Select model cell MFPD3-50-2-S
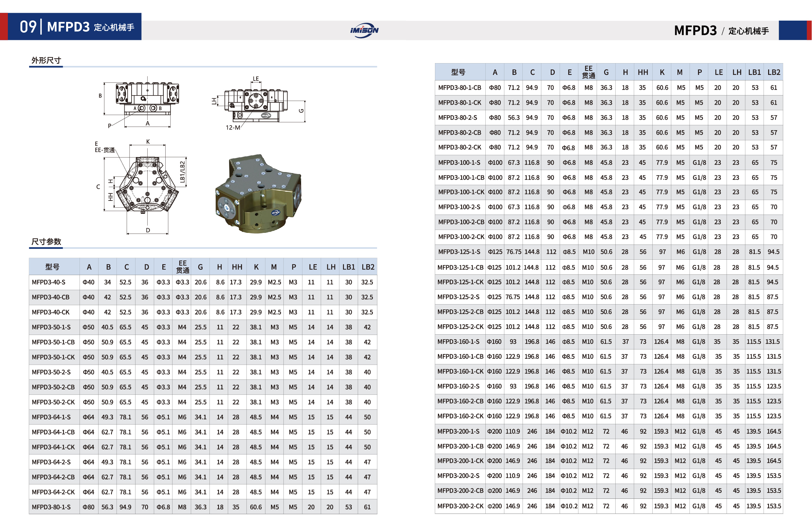The width and height of the screenshot is (812, 524). click(x=54, y=372)
